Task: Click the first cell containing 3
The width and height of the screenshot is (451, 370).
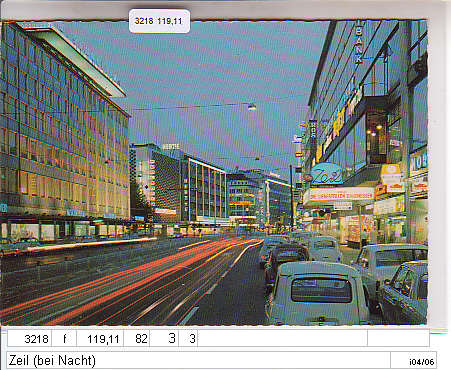Action: click(164, 339)
